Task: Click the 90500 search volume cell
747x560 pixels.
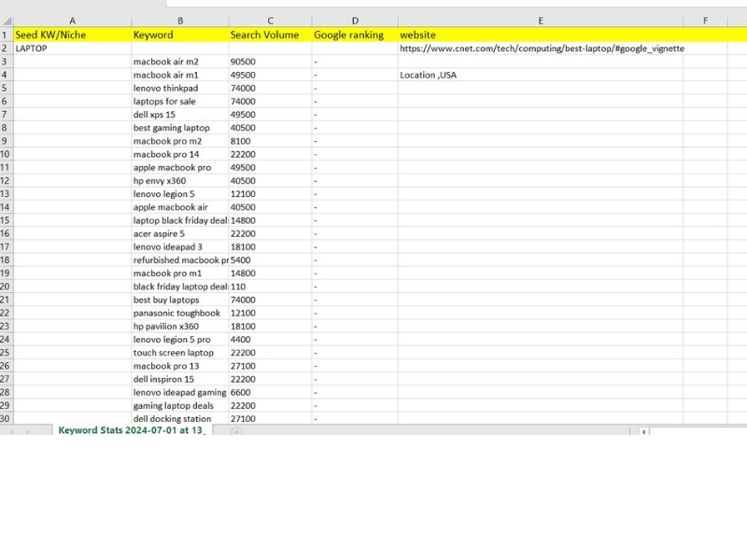Action: (x=269, y=61)
